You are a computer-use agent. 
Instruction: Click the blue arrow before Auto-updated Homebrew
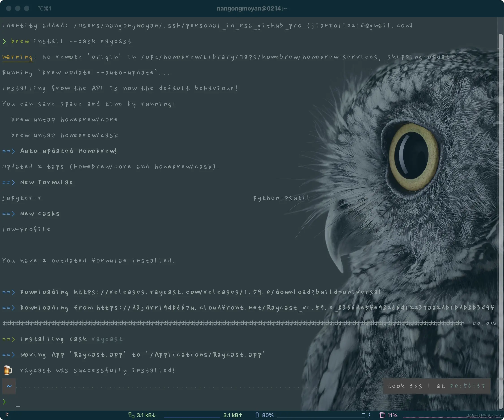pyautogui.click(x=9, y=151)
